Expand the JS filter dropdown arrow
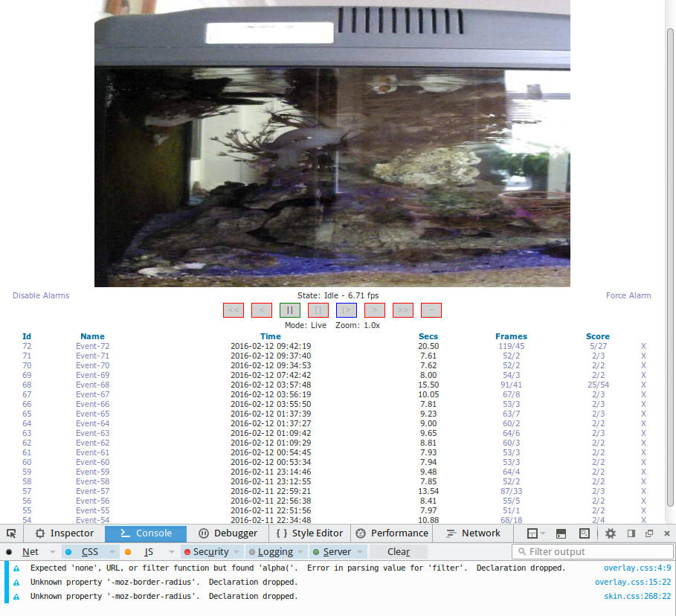The width and height of the screenshot is (676, 616). click(x=171, y=552)
